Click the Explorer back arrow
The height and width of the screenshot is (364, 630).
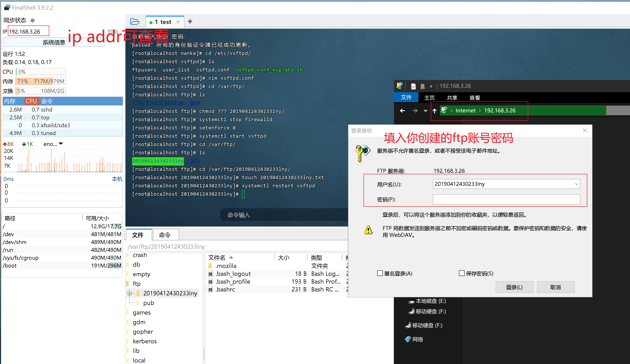(402, 111)
